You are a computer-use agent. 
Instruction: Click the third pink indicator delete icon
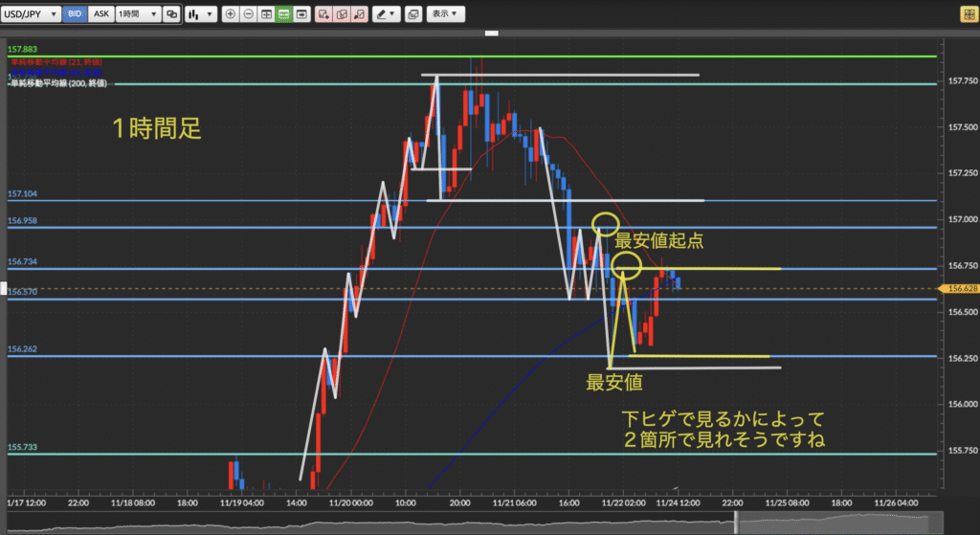point(359,15)
